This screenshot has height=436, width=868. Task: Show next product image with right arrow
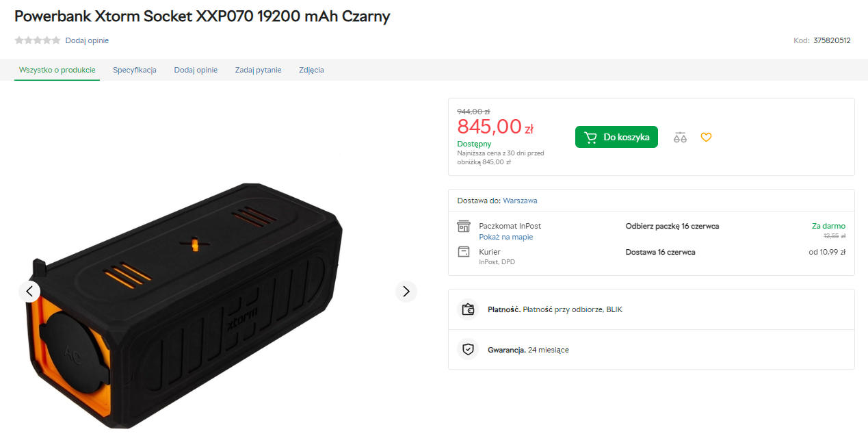click(x=406, y=292)
